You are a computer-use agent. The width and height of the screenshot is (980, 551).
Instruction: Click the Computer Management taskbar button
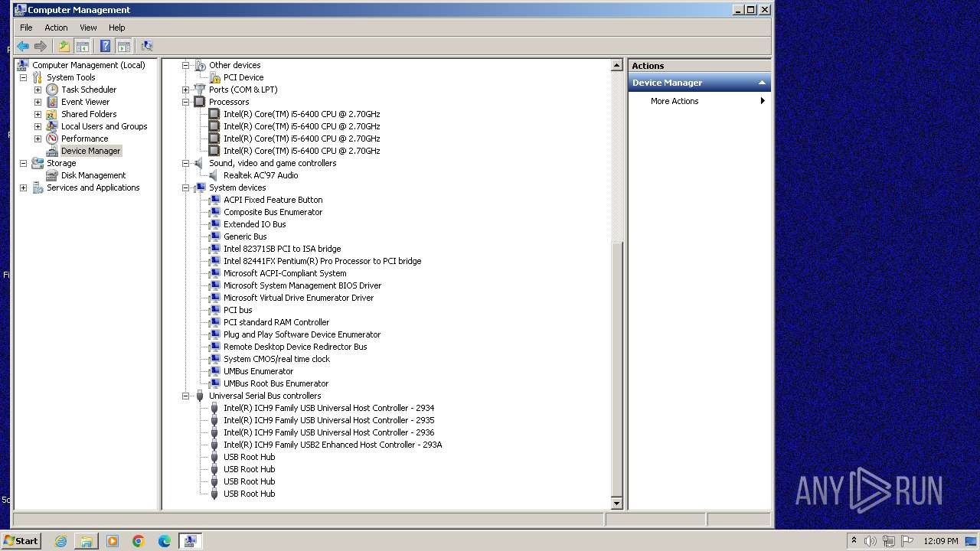(x=190, y=541)
